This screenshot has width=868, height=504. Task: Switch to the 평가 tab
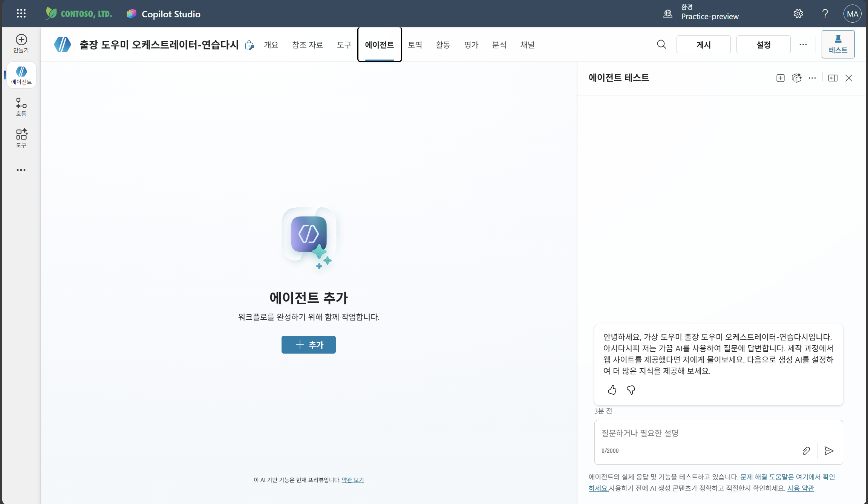pos(471,44)
